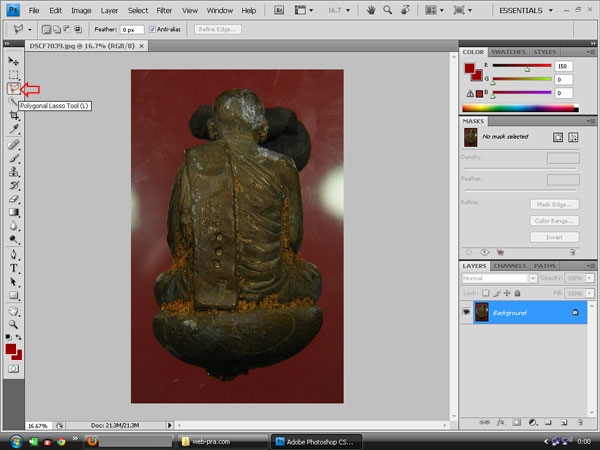Open the status bar info arrow menu
Screen dimensions: 600x450
170,425
